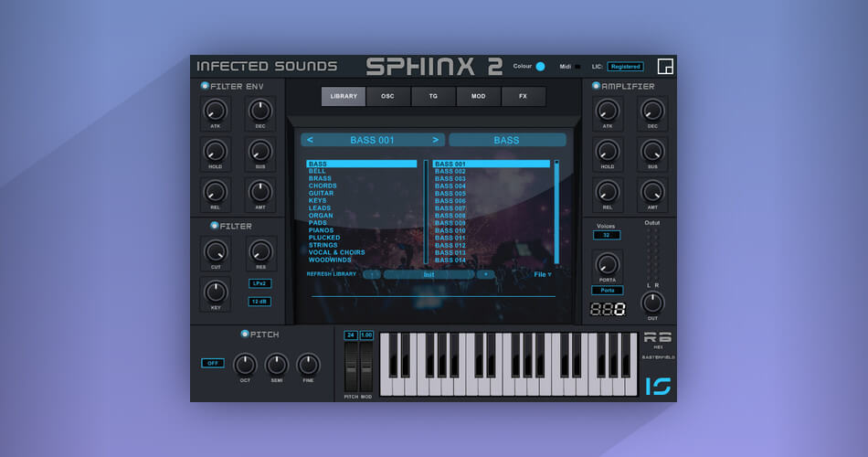Viewport: 868px width, 457px height.
Task: Click the OUT volume knob
Action: tap(652, 303)
